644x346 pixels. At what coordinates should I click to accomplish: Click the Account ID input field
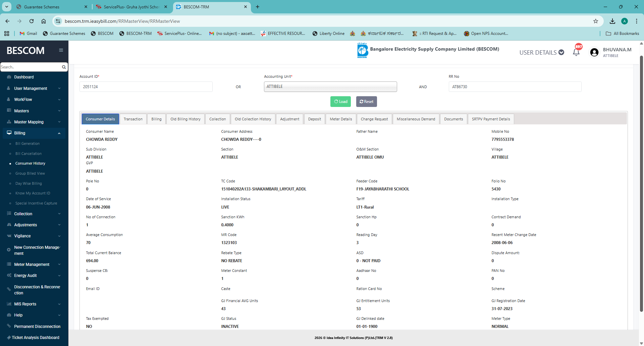tap(146, 87)
